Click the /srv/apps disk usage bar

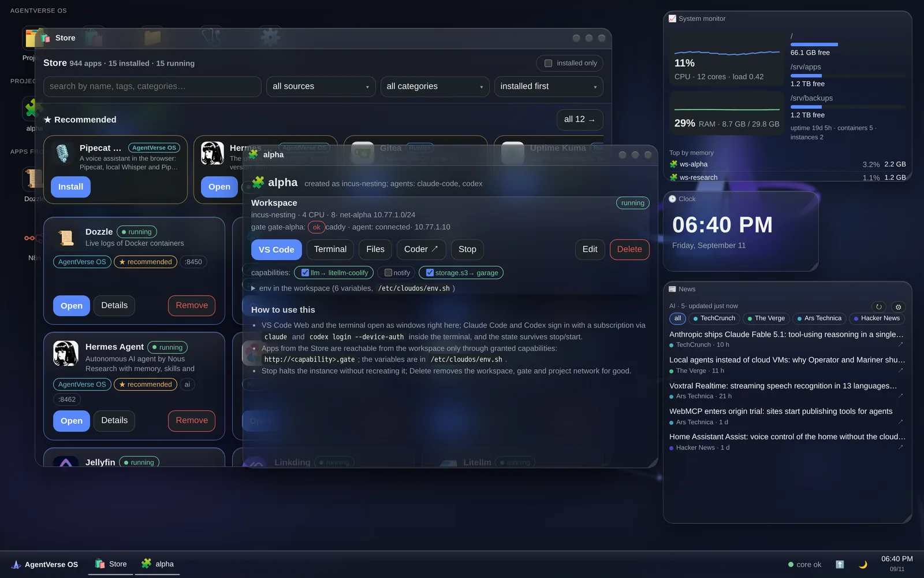848,76
